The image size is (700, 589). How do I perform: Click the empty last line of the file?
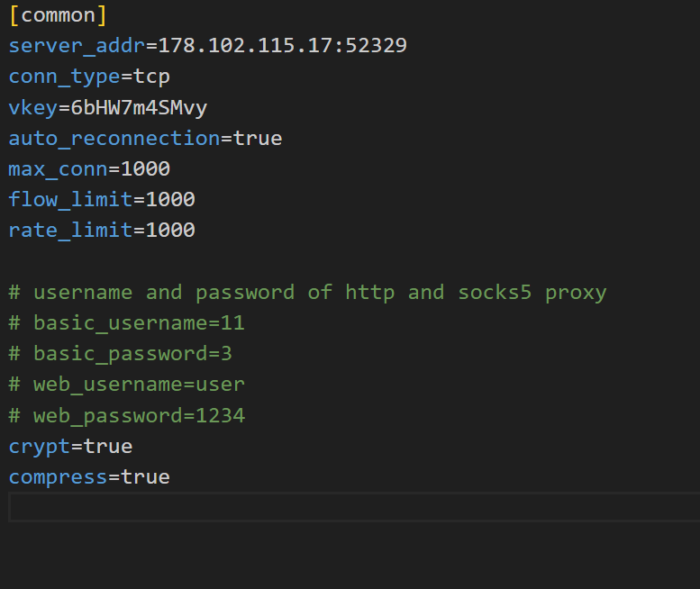point(351,507)
